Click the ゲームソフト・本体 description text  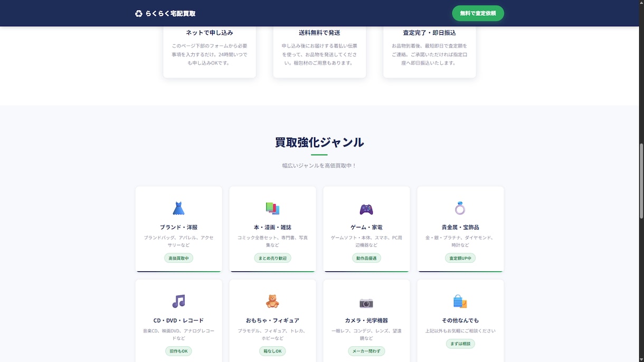(x=366, y=242)
